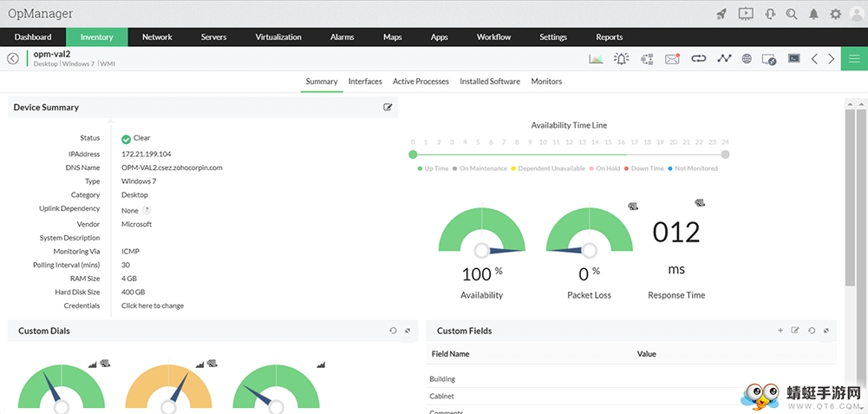The width and height of the screenshot is (868, 414).
Task: Click the third custom dial graph icon
Action: coord(321,365)
